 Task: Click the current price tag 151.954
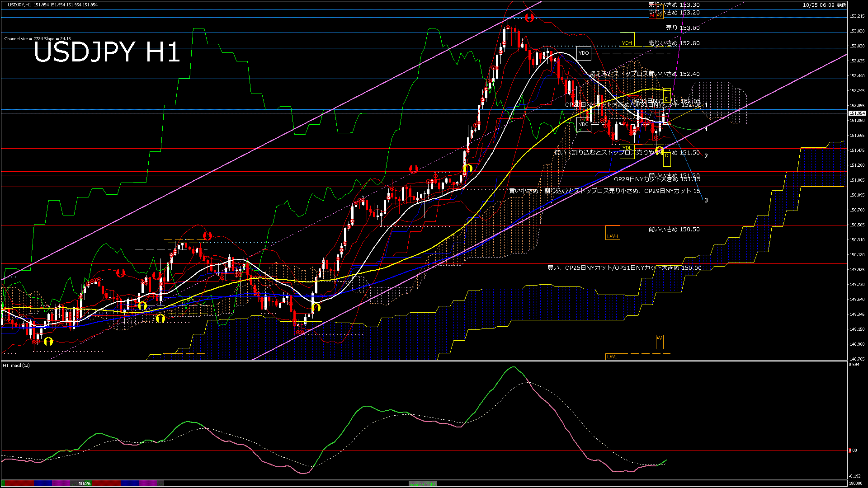tap(857, 113)
